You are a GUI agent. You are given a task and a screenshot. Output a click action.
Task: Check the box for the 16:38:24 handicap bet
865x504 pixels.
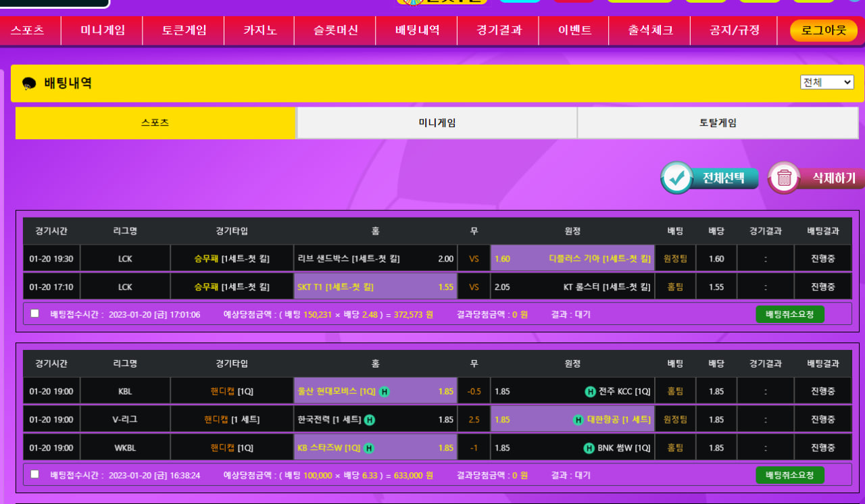35,474
